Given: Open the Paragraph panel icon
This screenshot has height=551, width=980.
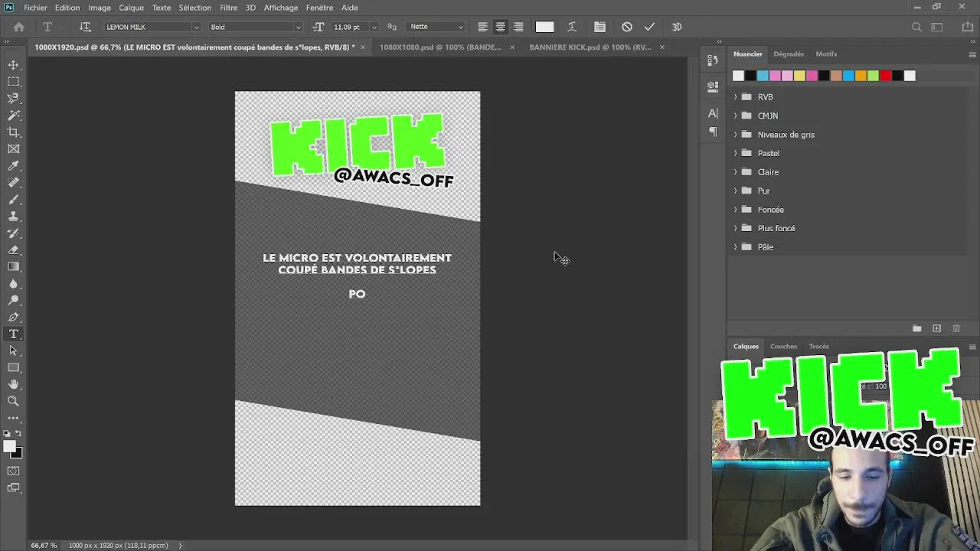Looking at the screenshot, I should [713, 132].
